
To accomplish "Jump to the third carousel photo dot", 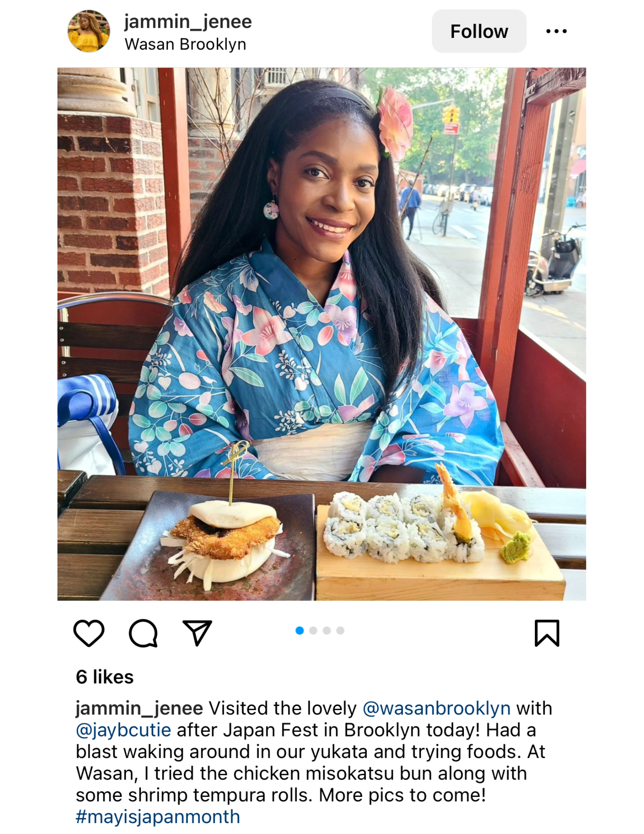I will coord(327,631).
